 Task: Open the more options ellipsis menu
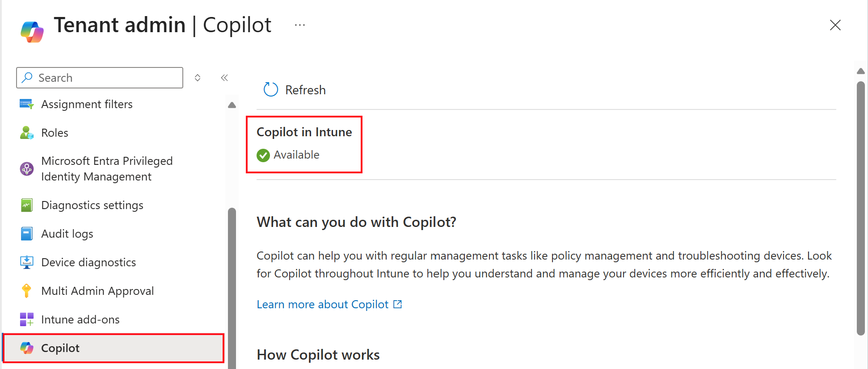[300, 25]
